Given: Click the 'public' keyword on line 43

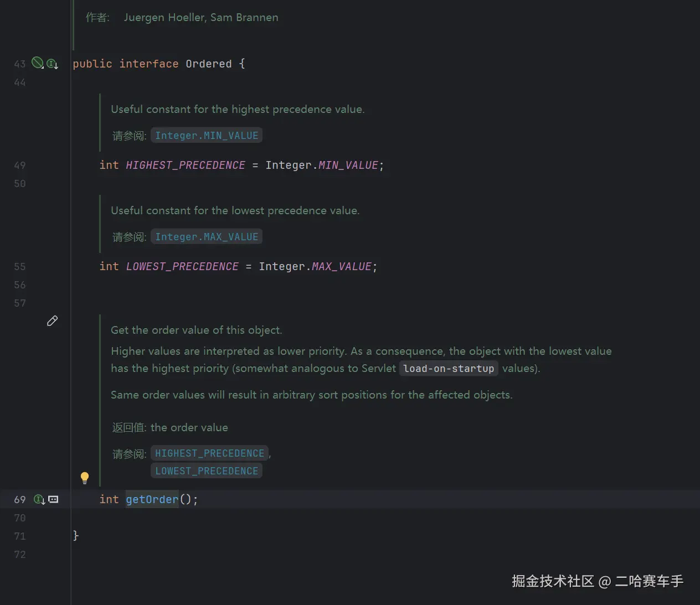Looking at the screenshot, I should [x=92, y=64].
